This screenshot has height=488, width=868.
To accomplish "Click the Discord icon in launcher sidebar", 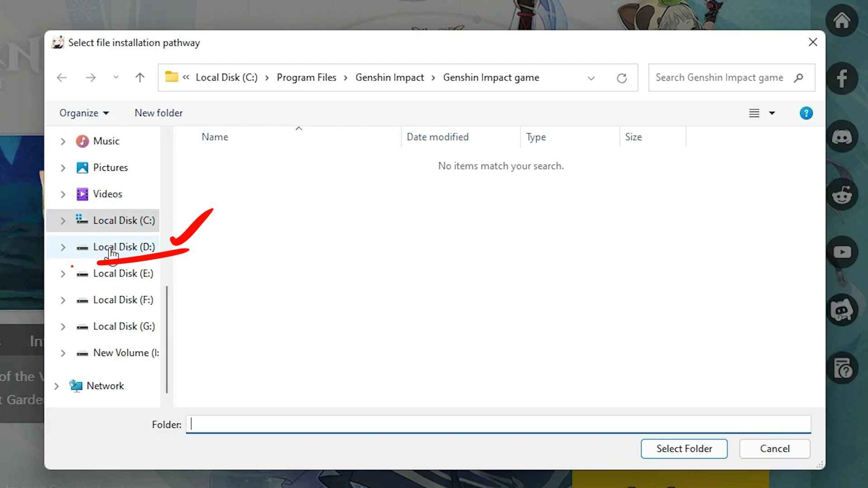I will 842,136.
